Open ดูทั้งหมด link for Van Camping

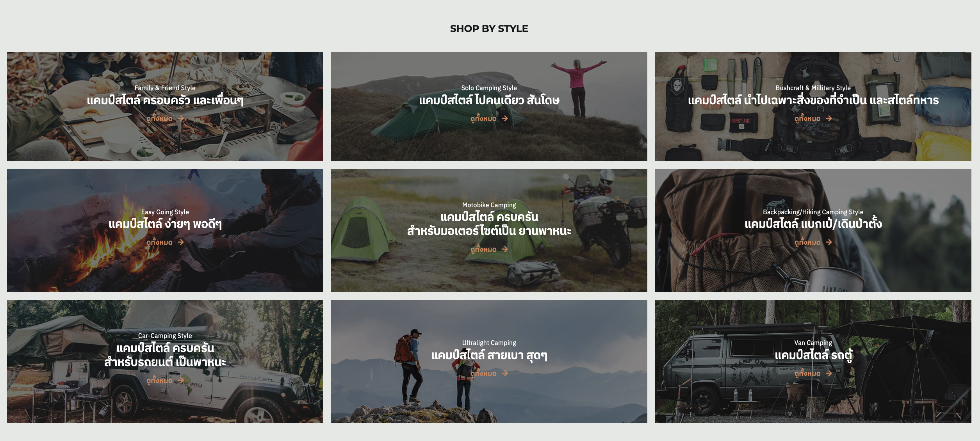pos(813,373)
